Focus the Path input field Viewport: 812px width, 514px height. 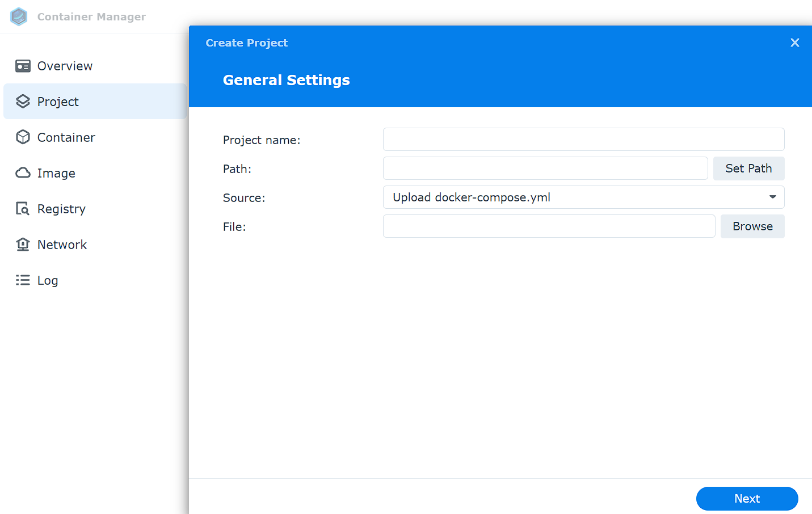pos(545,168)
